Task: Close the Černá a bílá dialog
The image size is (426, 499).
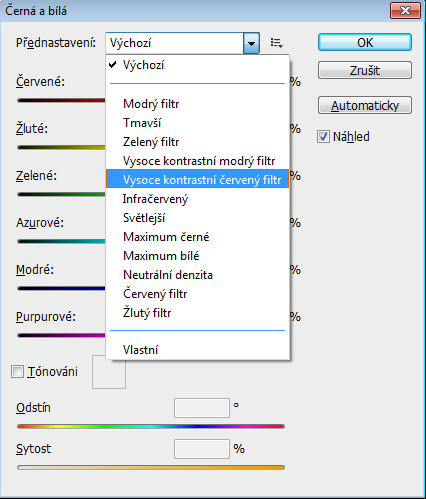Action: click(x=405, y=11)
